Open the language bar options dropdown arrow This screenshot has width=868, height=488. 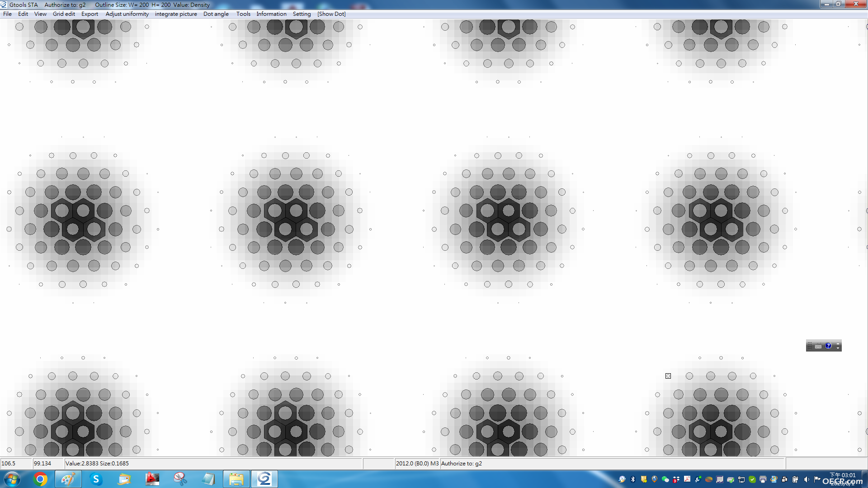pyautogui.click(x=838, y=348)
